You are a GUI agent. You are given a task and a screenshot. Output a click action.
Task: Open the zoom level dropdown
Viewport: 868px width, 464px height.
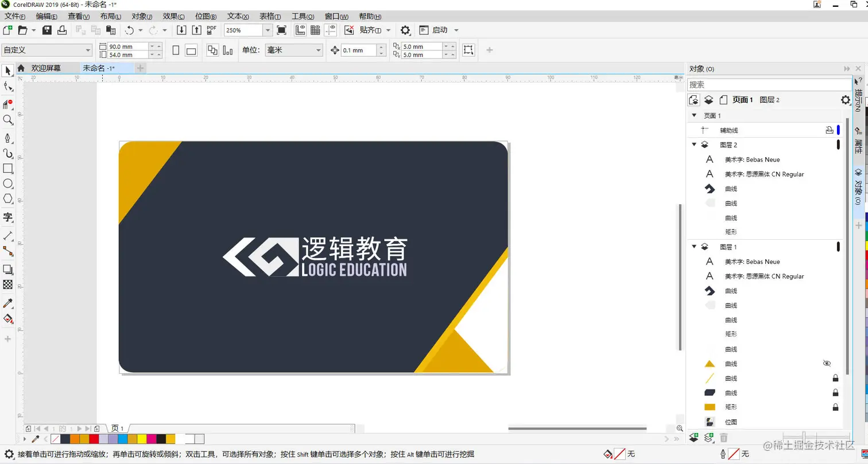[267, 30]
